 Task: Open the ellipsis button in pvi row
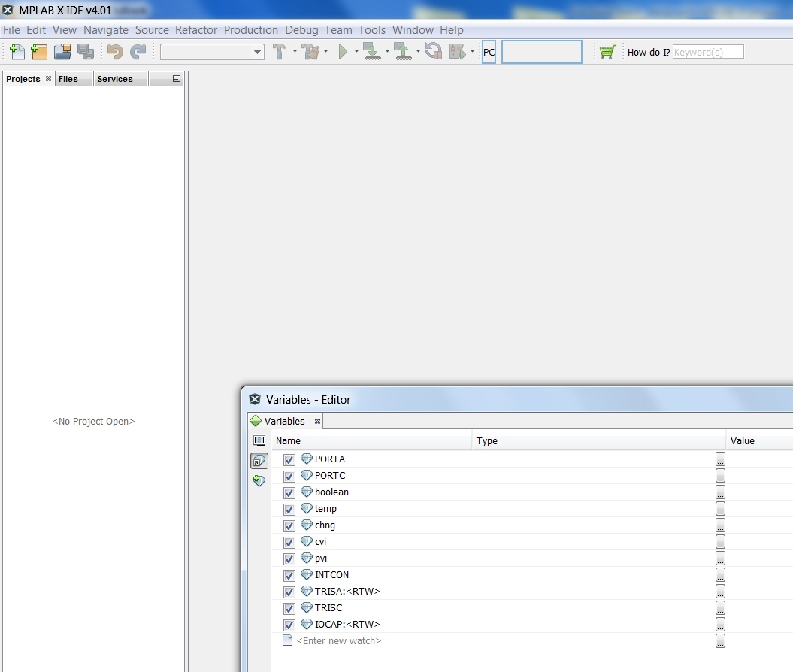click(x=720, y=558)
